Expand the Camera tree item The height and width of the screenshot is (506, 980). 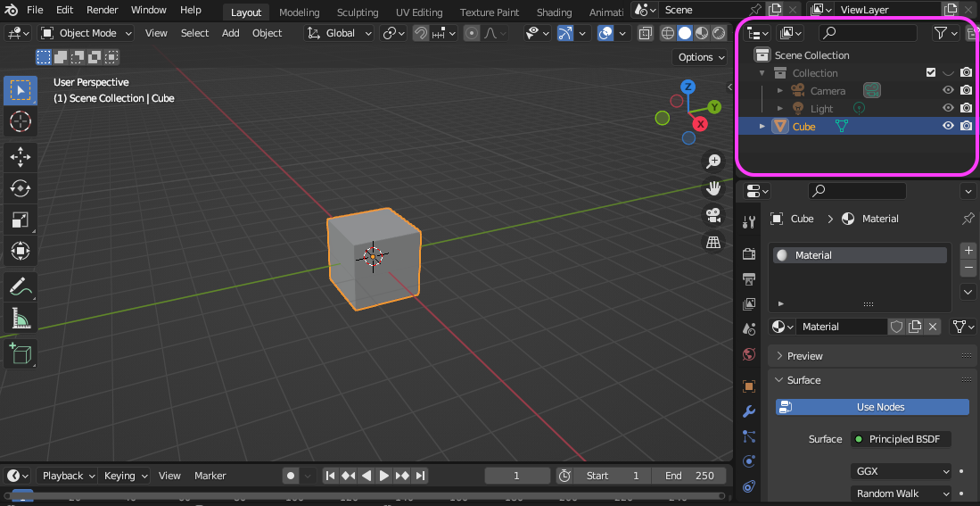point(780,91)
